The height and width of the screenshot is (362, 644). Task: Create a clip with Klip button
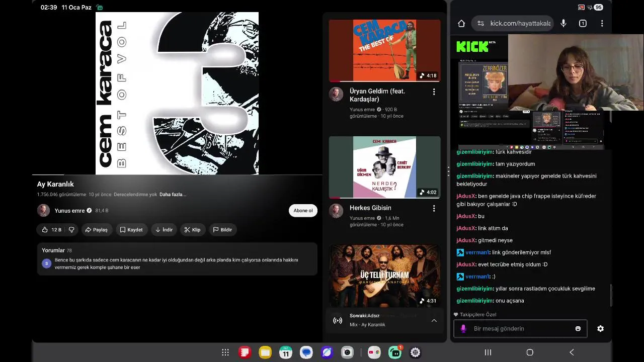click(192, 230)
